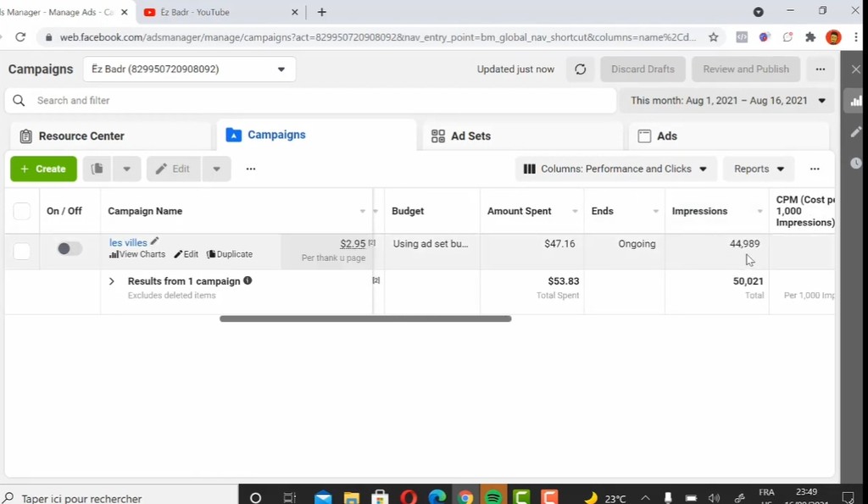868x504 pixels.
Task: Open the date range This month dropdown
Action: pos(726,101)
